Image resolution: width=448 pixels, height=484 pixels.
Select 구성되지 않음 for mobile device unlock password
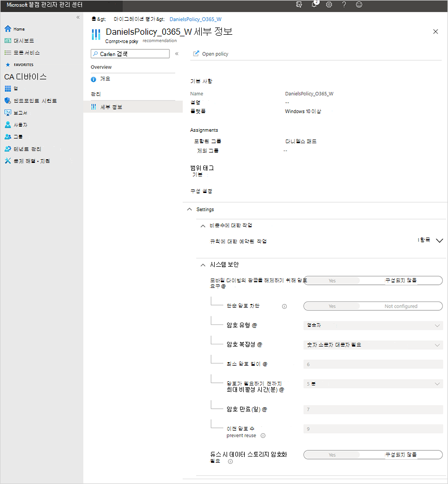click(401, 280)
